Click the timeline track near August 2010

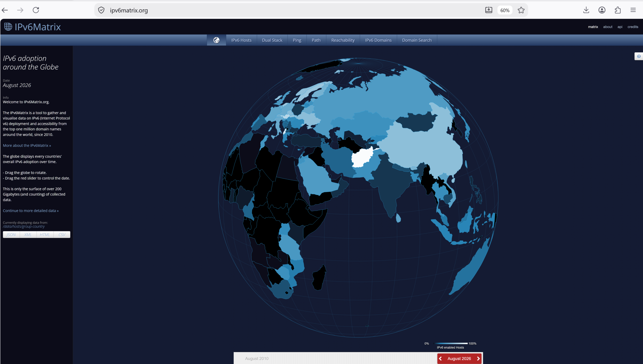pyautogui.click(x=257, y=358)
